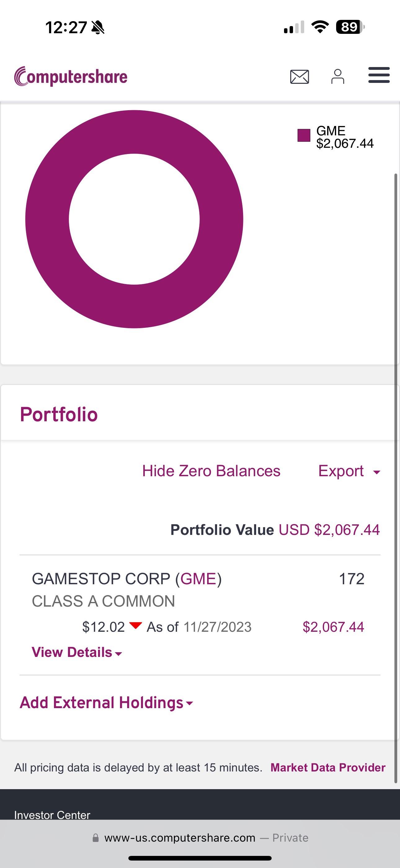Open the messages envelope icon

(x=299, y=76)
